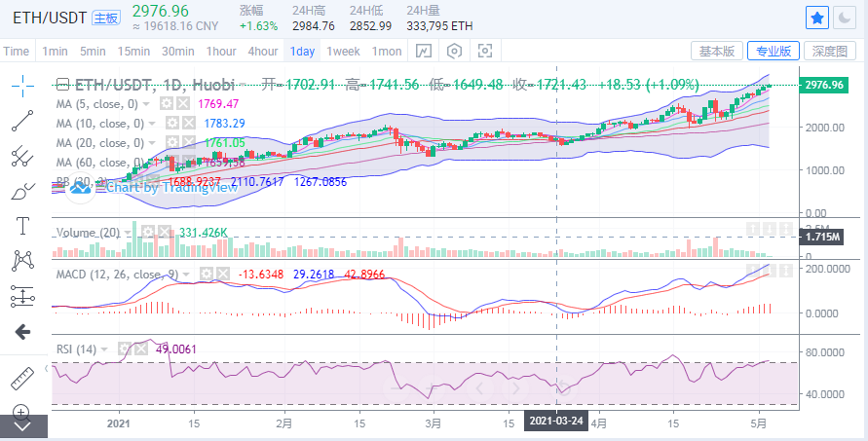The height and width of the screenshot is (441, 868).
Task: Open chart settings hexagon icon
Action: 455,52
